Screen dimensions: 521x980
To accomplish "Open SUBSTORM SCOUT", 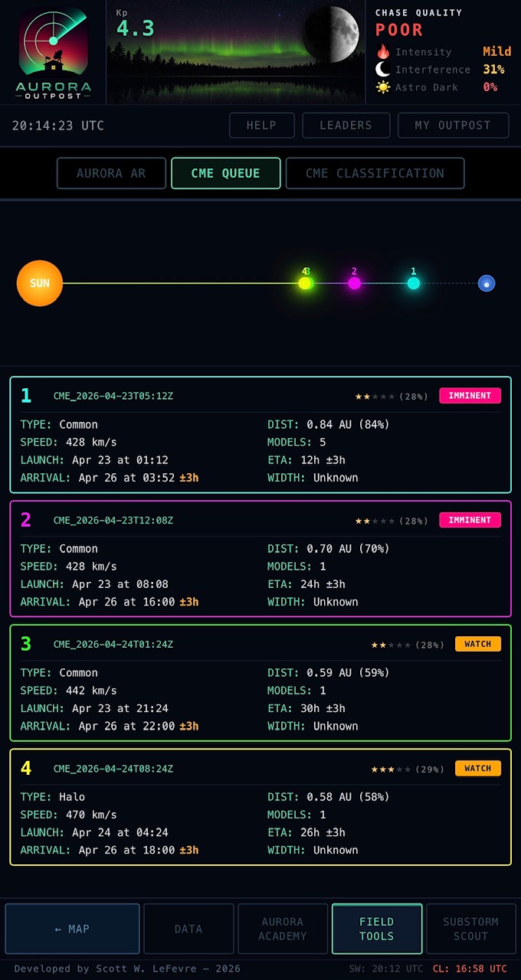I will (x=470, y=929).
